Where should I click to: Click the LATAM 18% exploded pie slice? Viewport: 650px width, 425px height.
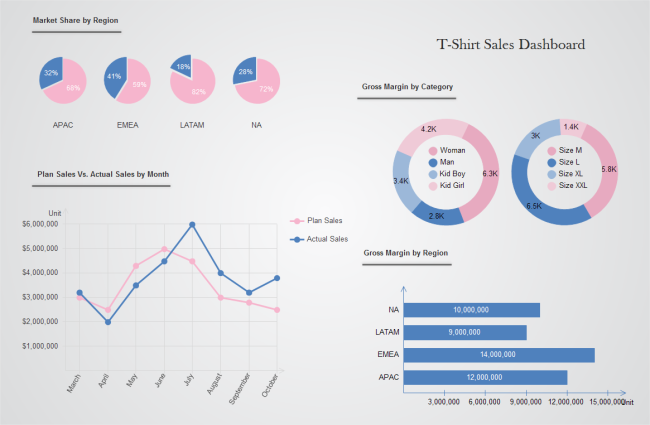(x=183, y=66)
